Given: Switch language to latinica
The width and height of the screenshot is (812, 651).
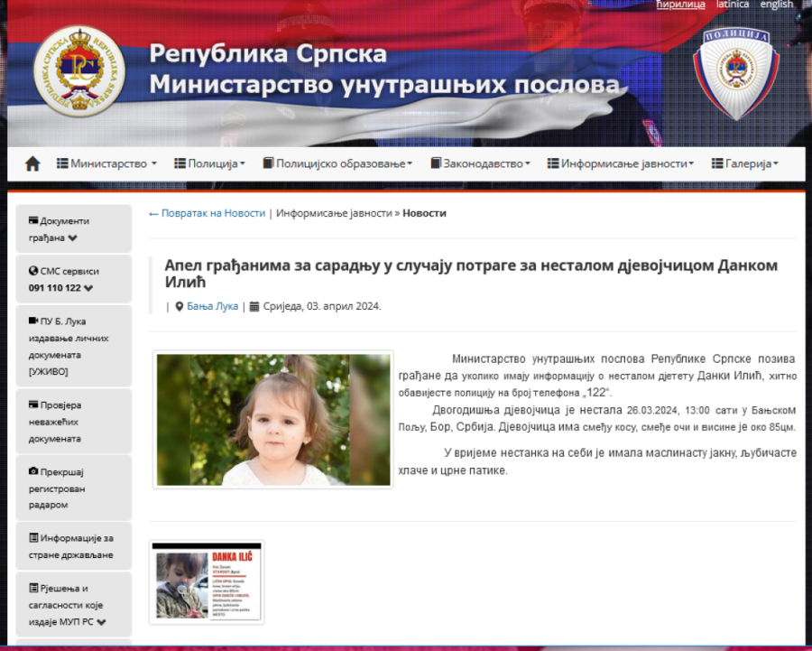Looking at the screenshot, I should point(732,5).
